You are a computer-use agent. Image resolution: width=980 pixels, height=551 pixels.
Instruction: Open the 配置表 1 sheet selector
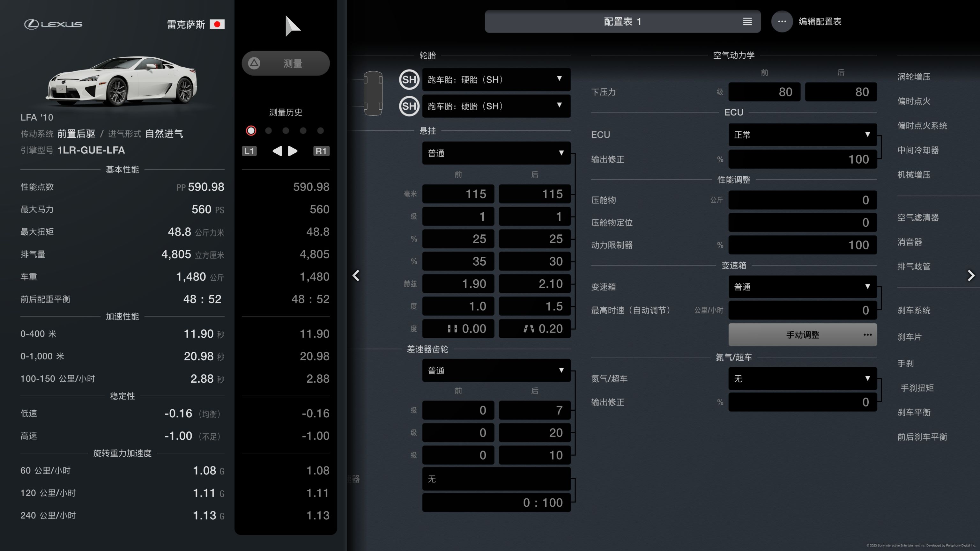[622, 22]
